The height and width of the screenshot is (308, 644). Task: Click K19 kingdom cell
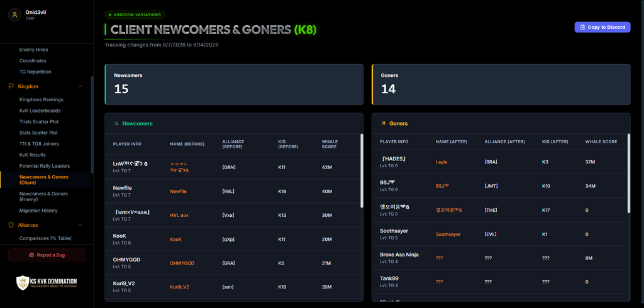pyautogui.click(x=282, y=191)
